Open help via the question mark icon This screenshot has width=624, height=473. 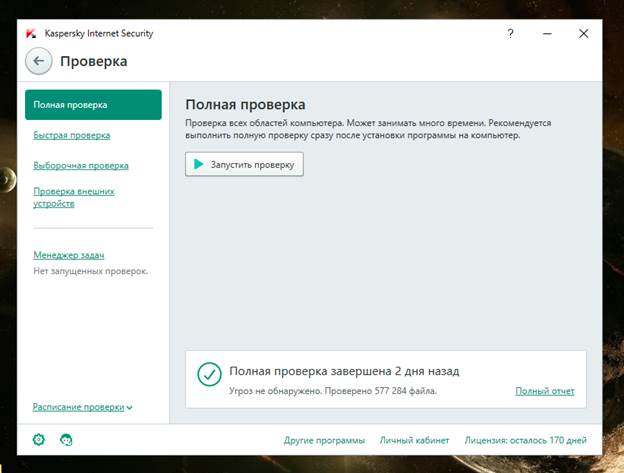tap(510, 33)
